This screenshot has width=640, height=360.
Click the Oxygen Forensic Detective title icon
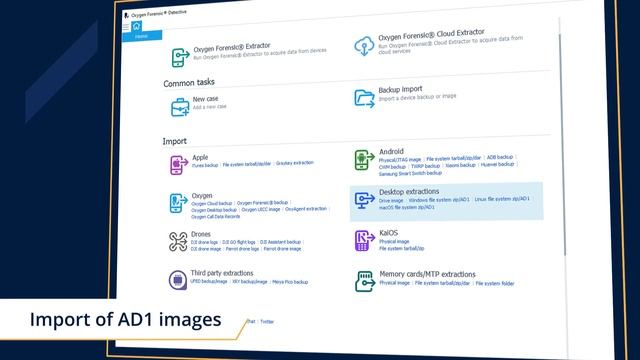127,16
